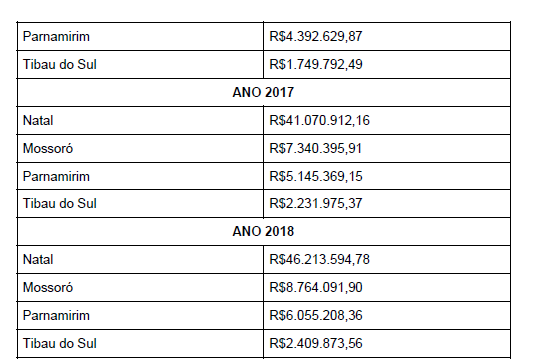Click the value R$46.213.594,78

coord(319,259)
